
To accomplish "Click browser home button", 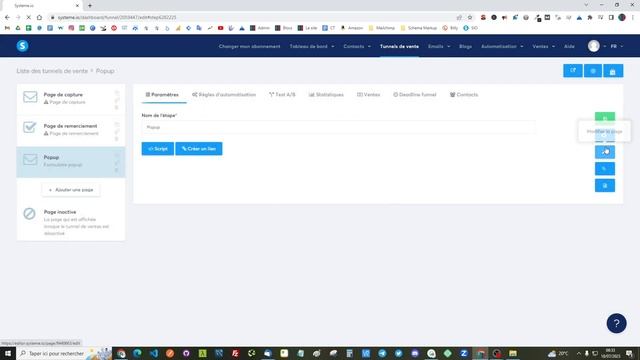I will click(x=39, y=18).
